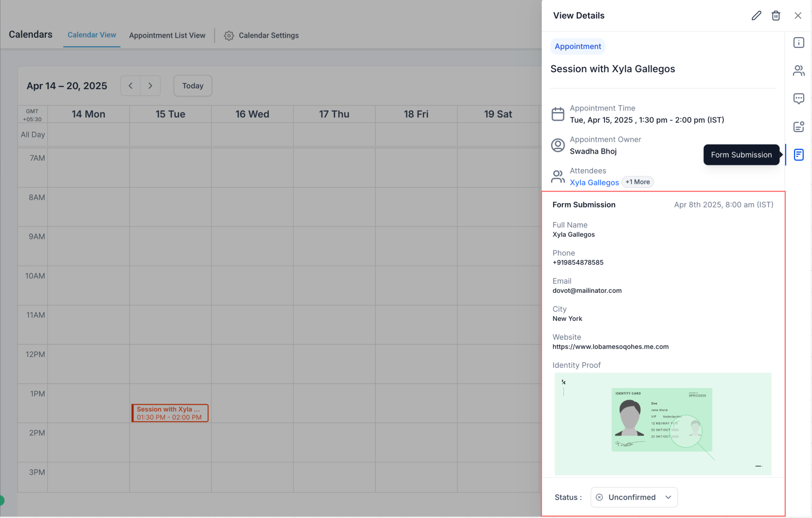Expand the +1 More attendees badge
Image resolution: width=812 pixels, height=518 pixels.
(638, 182)
